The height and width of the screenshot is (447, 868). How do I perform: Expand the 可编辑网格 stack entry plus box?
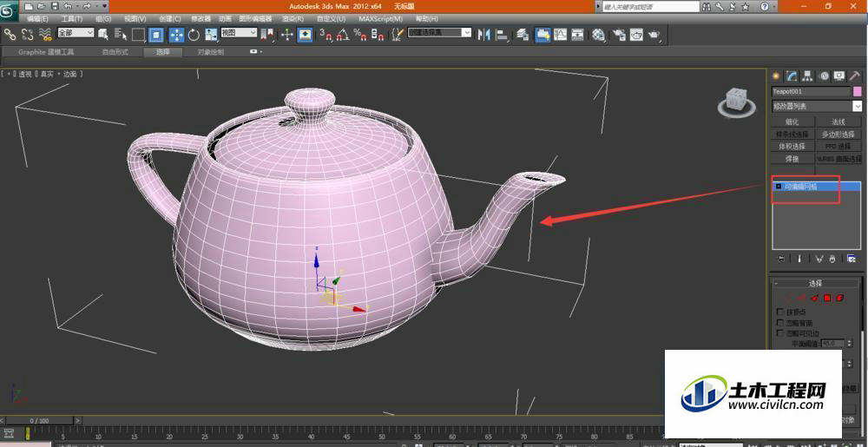779,187
